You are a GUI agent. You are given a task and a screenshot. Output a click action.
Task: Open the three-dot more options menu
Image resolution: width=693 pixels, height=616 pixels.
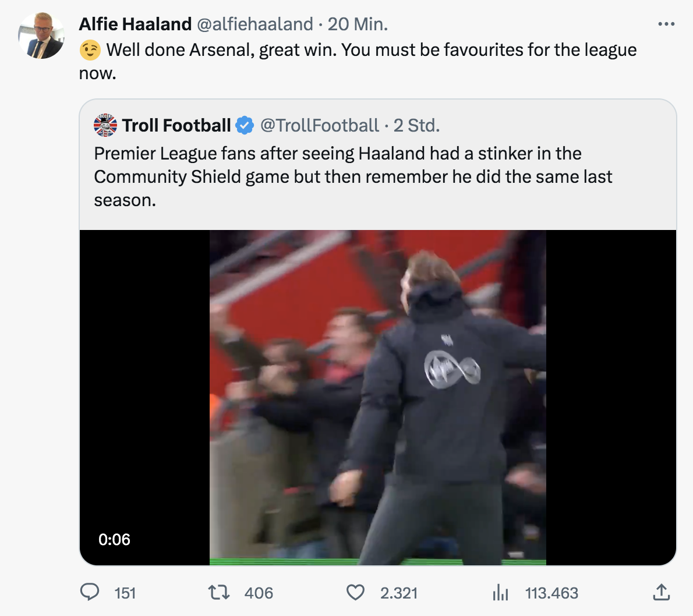coord(666,24)
